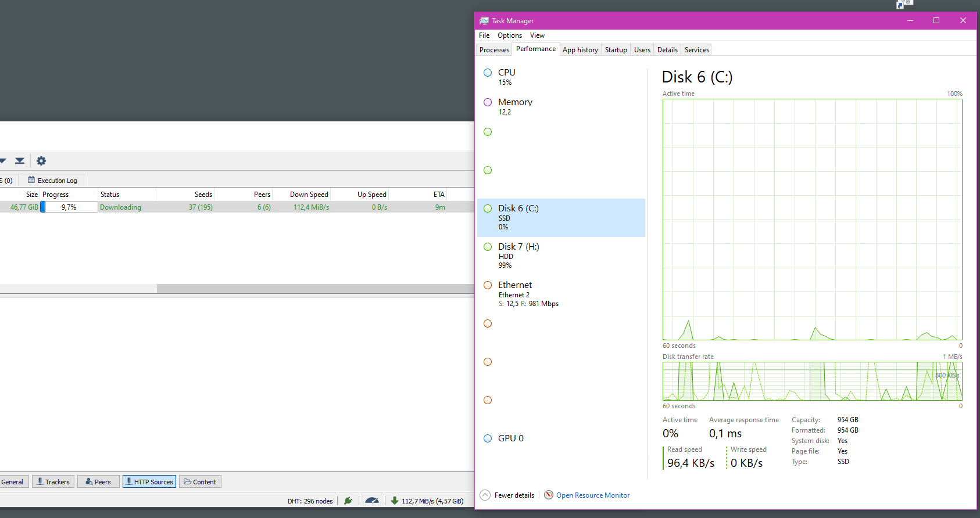
Task: Click the Execution Log tab calendar icon
Action: coord(31,180)
